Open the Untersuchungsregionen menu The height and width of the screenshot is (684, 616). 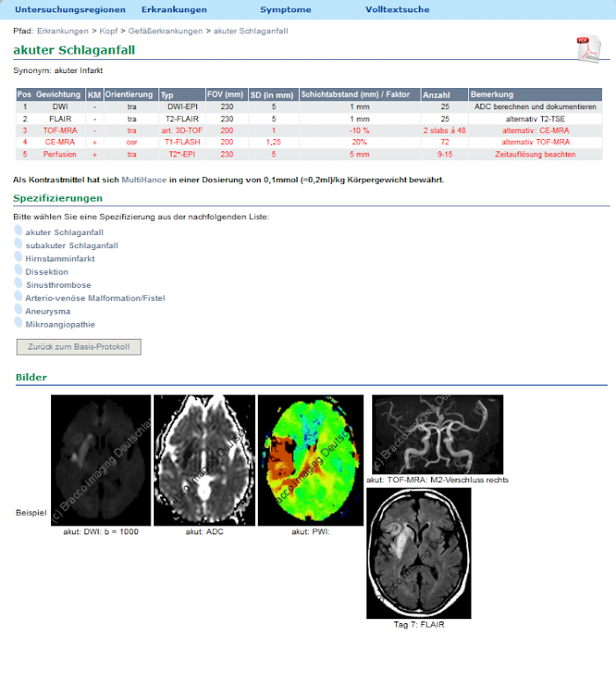[70, 10]
